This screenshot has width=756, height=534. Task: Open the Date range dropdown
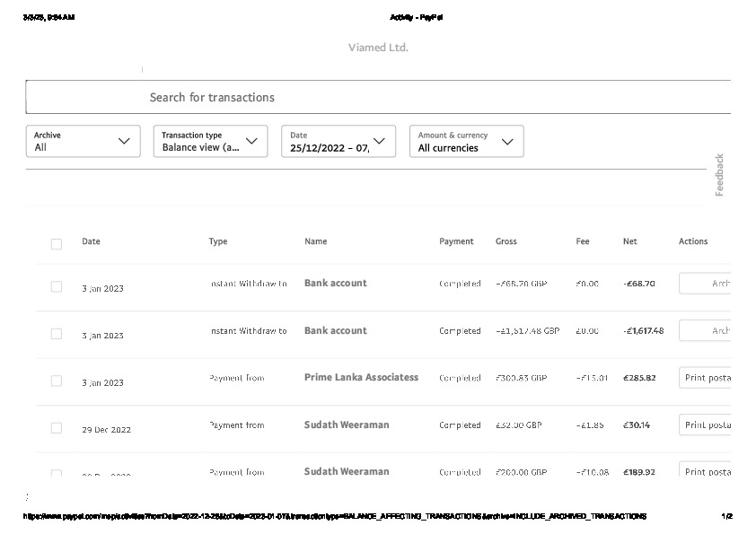point(338,142)
